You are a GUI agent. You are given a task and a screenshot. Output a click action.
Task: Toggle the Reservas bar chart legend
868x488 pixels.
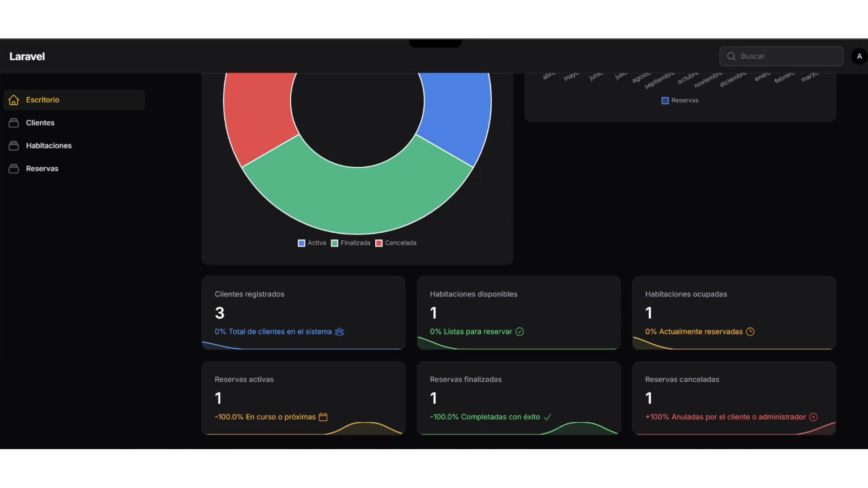[x=680, y=100]
